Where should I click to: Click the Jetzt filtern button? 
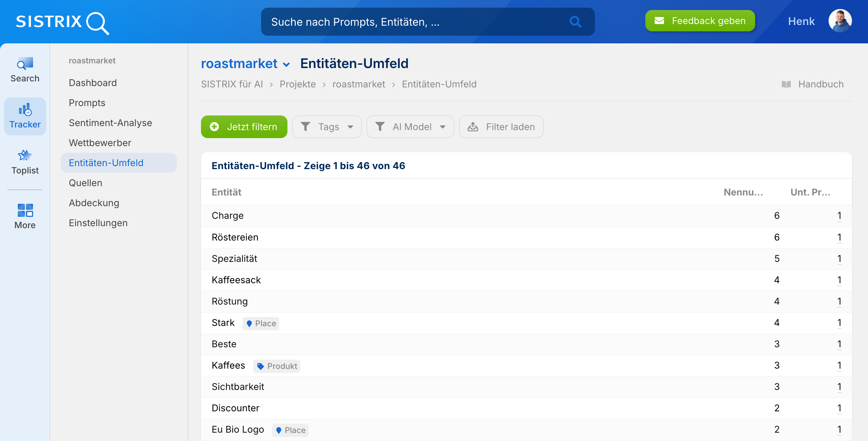[244, 127]
